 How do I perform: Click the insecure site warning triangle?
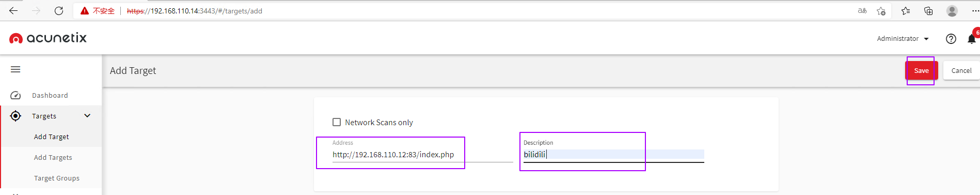[85, 11]
